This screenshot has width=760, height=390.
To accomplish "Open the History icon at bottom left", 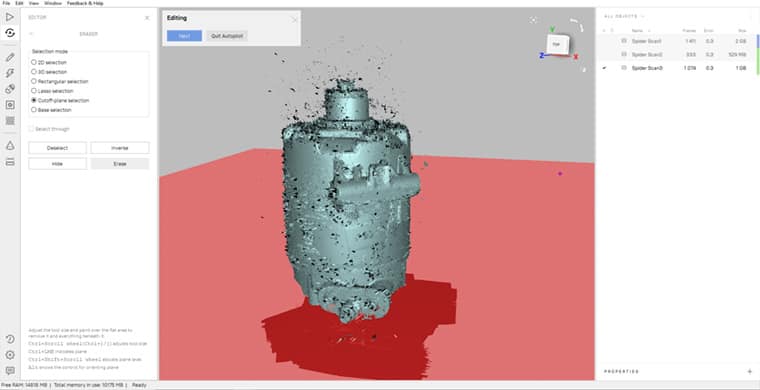I will pyautogui.click(x=10, y=339).
